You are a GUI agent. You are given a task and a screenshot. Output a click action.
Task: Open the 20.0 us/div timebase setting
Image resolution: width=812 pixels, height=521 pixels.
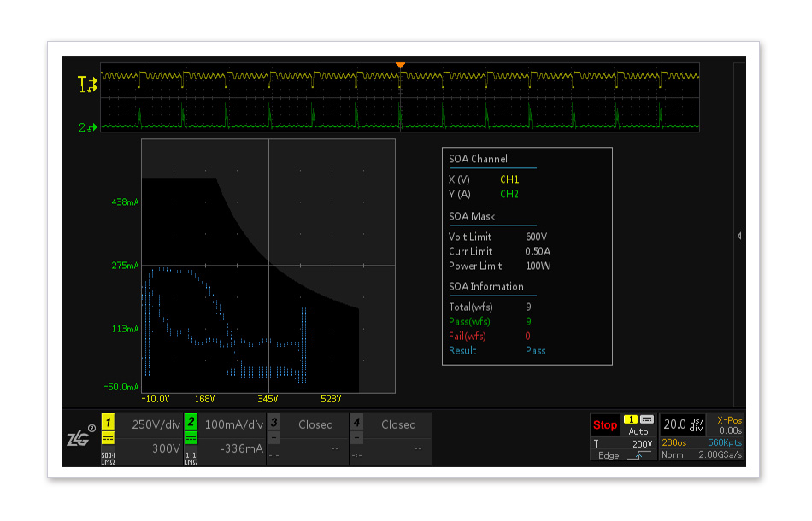tap(684, 424)
